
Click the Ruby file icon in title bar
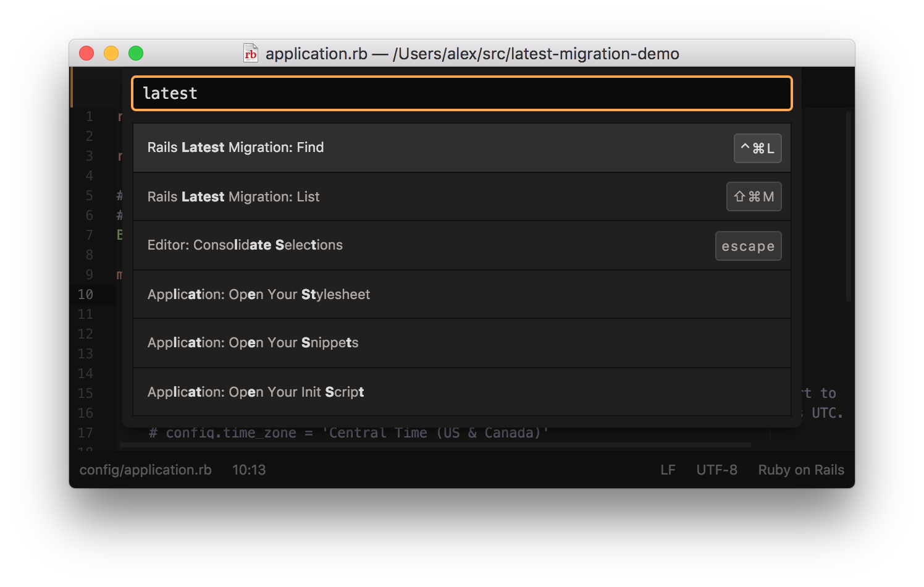point(250,53)
